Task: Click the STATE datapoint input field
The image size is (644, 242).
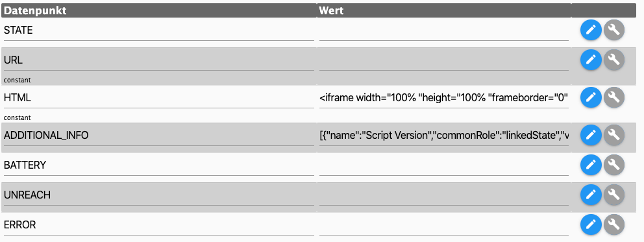Action: click(158, 30)
